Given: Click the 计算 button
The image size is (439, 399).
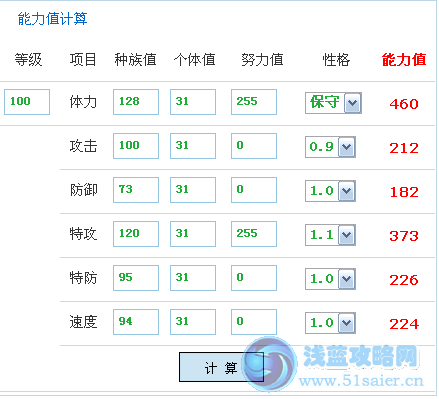Looking at the screenshot, I should pyautogui.click(x=221, y=367).
